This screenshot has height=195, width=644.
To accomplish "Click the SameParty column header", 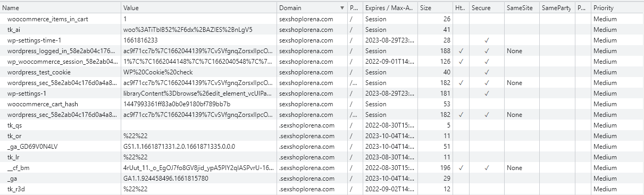I will 557,8.
